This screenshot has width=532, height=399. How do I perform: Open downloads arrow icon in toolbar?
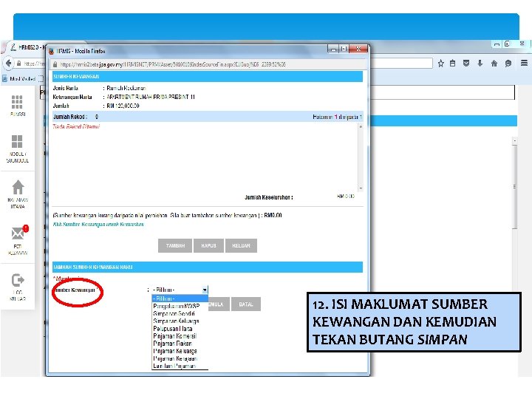[480, 63]
